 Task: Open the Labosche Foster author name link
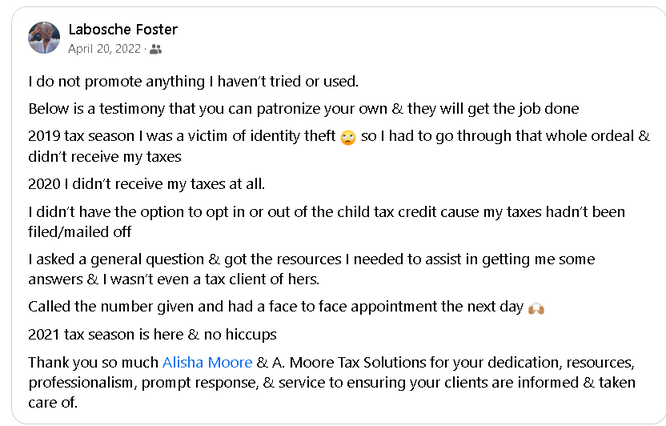click(122, 29)
